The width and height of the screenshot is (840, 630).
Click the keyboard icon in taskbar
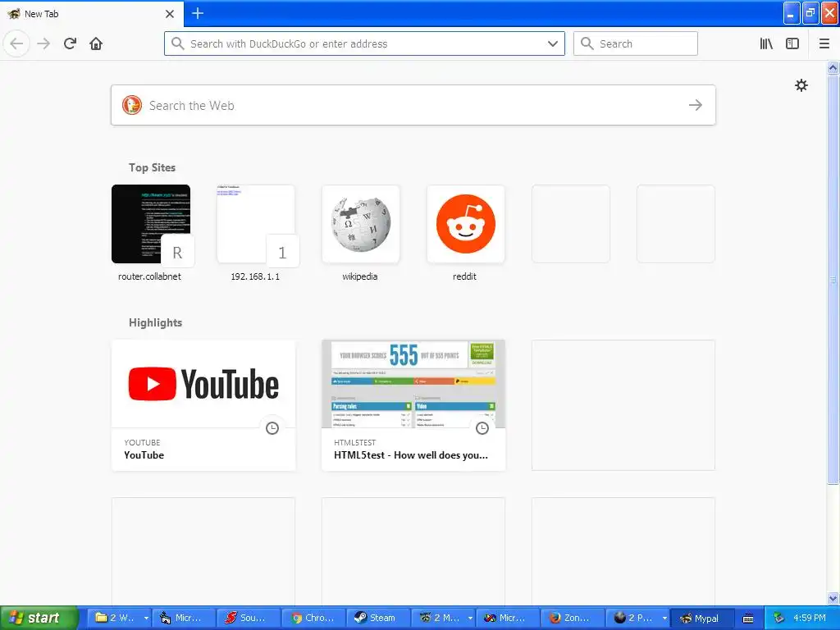click(x=748, y=619)
